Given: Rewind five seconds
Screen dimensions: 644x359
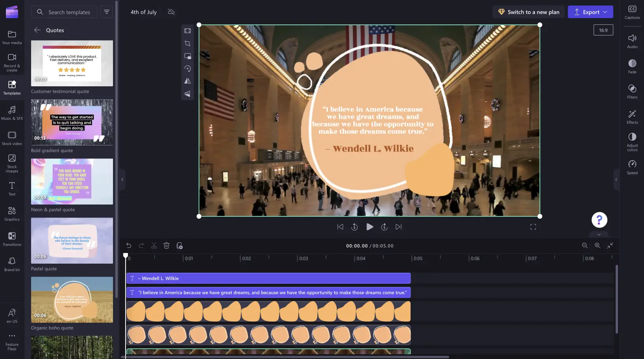Looking at the screenshot, I should click(x=354, y=227).
